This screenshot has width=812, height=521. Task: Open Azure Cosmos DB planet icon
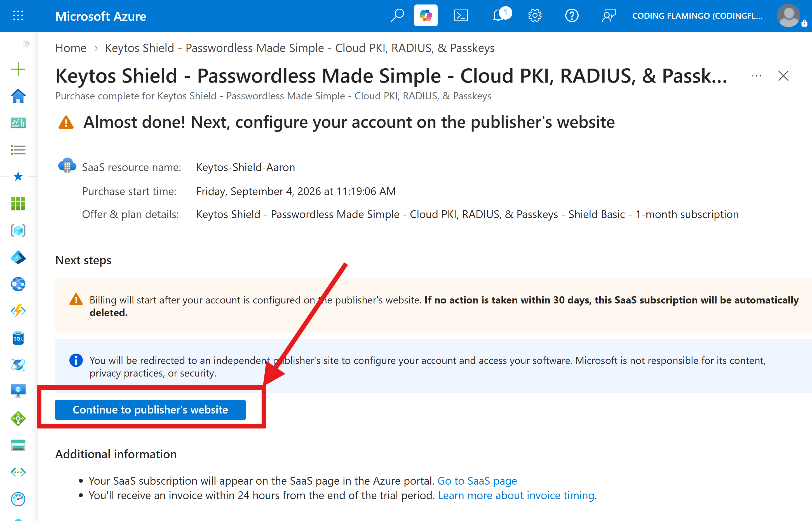(18, 365)
